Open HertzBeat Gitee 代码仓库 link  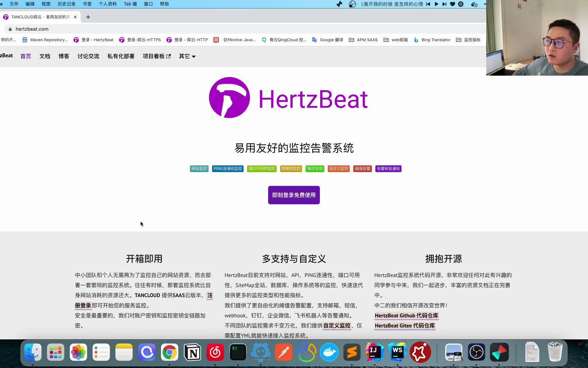click(x=405, y=326)
